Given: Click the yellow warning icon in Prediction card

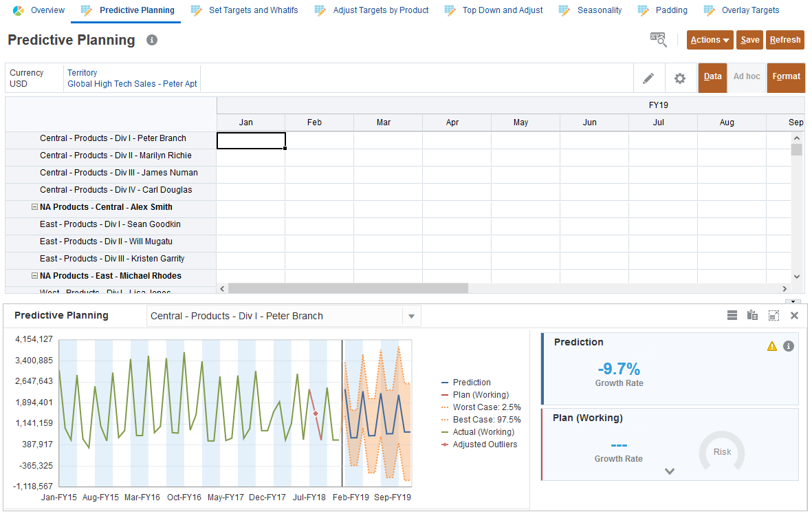Looking at the screenshot, I should (x=771, y=346).
